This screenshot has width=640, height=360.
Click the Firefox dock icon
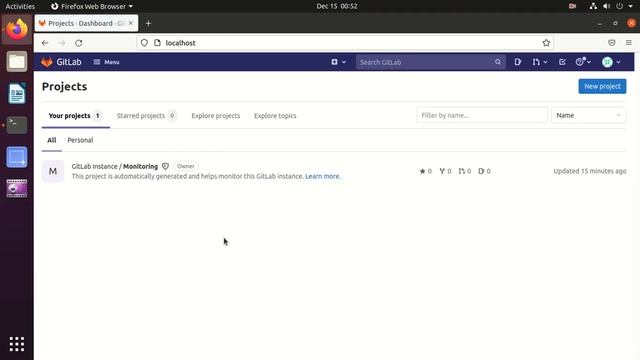click(x=17, y=29)
